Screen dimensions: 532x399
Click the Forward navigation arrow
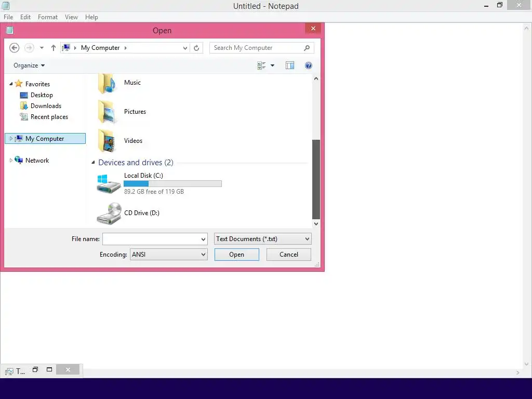(29, 48)
